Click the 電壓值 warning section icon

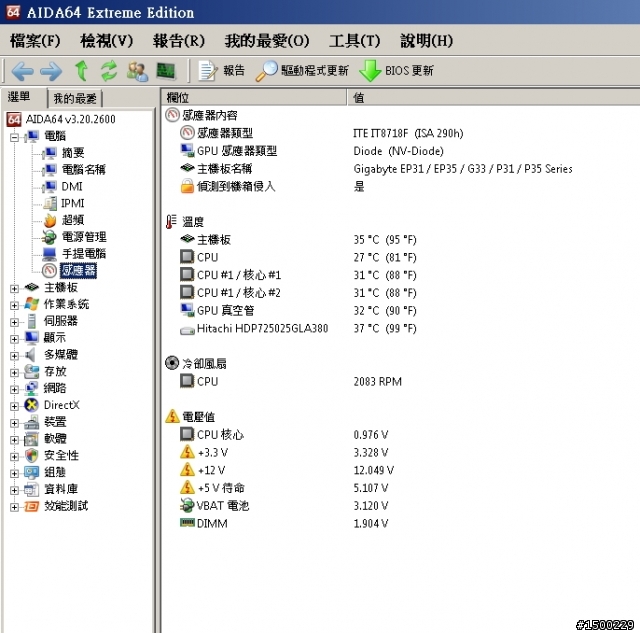tap(173, 416)
